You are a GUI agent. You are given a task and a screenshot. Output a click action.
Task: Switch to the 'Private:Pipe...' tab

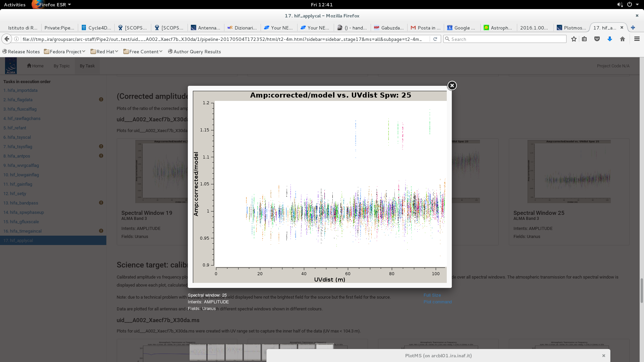coord(59,27)
